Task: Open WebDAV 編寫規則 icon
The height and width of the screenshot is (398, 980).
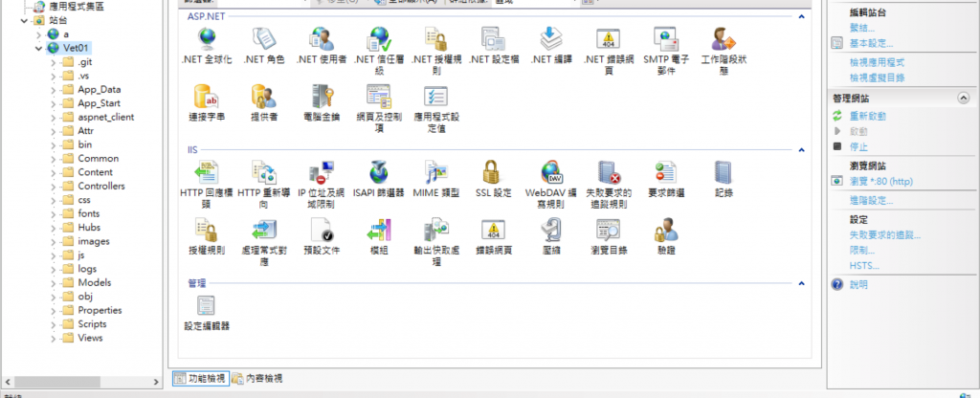Action: pos(550,174)
